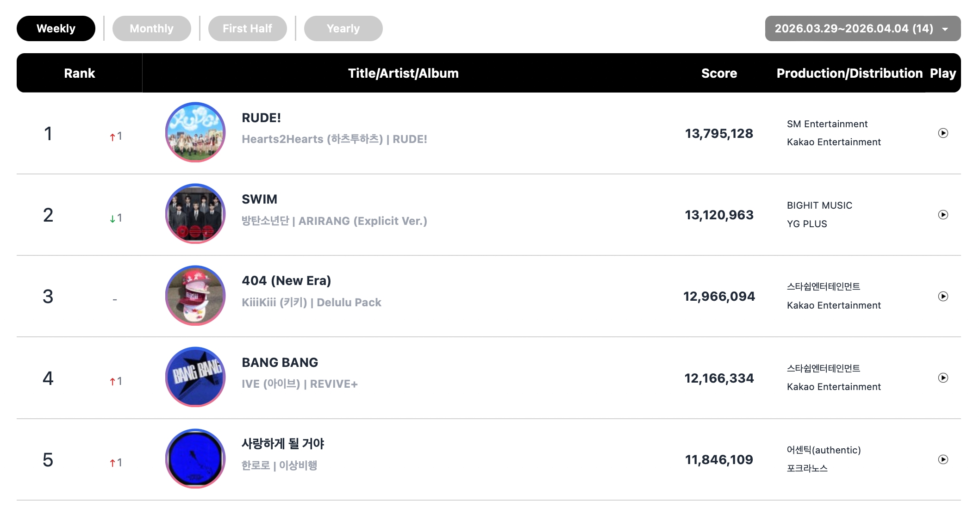The height and width of the screenshot is (508, 980).
Task: Open Hearts2Hearts artist and album link
Action: point(334,139)
